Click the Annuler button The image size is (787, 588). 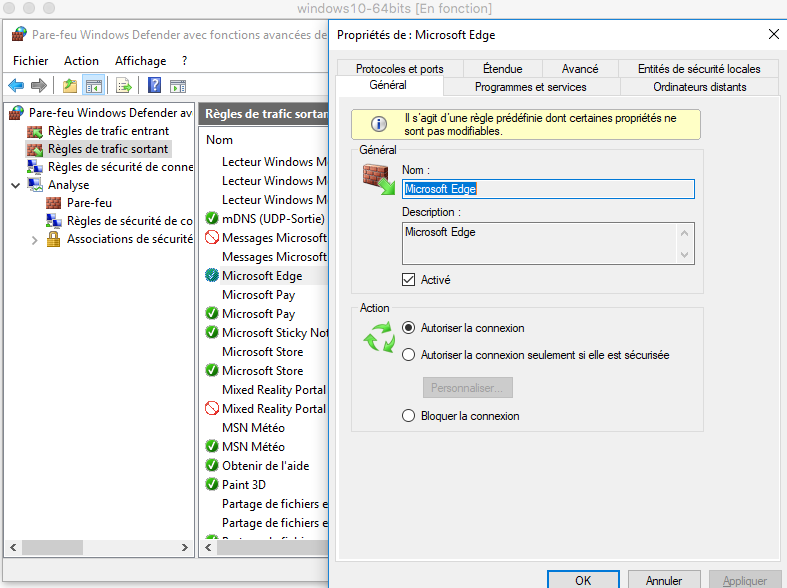click(x=664, y=580)
